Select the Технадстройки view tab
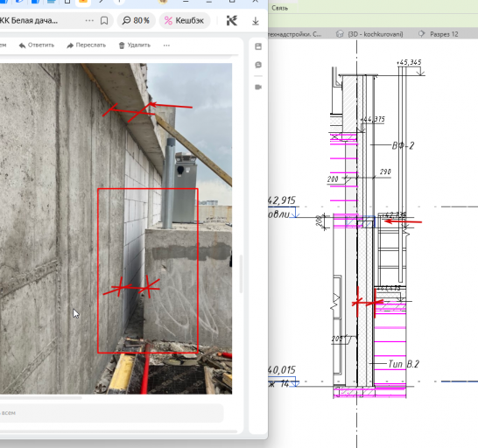Viewport: 478px width, 448px height. [x=295, y=34]
